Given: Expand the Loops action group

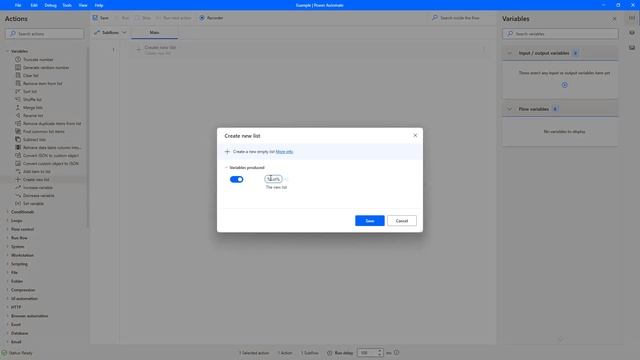Looking at the screenshot, I should pos(7,220).
